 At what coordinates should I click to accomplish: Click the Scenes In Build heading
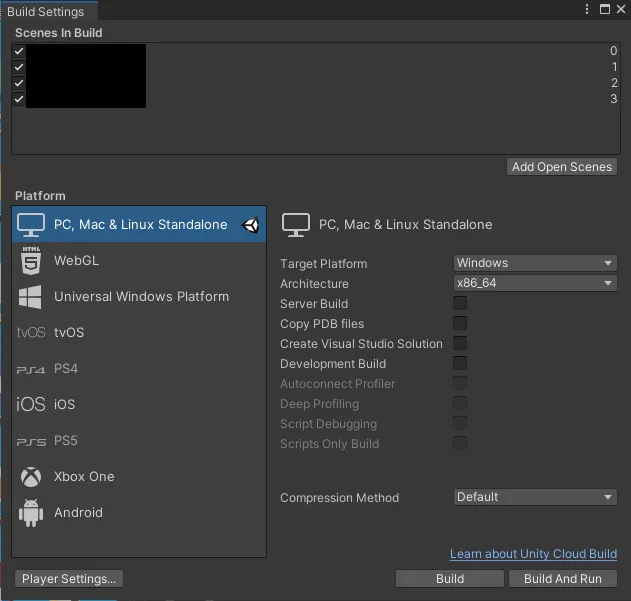(x=59, y=33)
